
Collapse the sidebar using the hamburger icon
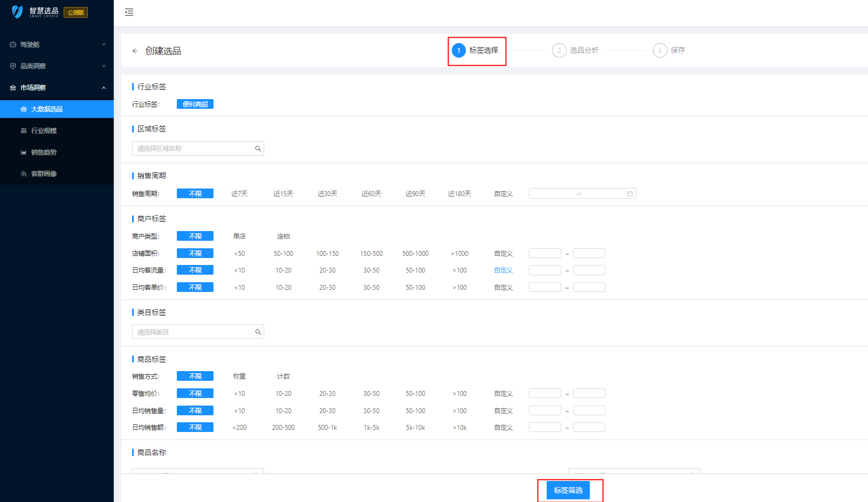click(129, 12)
